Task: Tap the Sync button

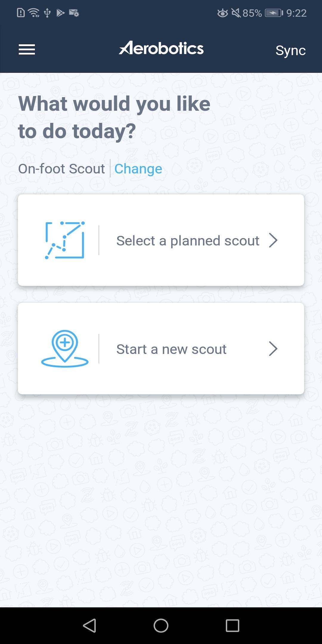Action: tap(291, 50)
